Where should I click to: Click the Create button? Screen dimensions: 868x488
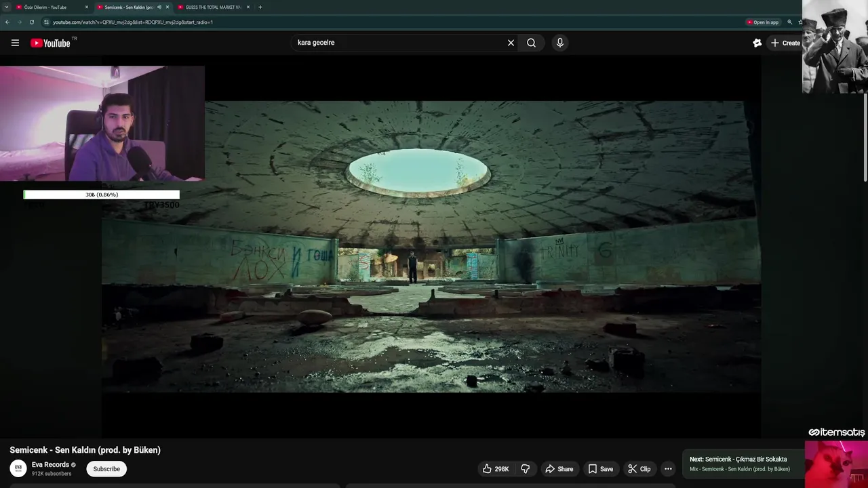(785, 43)
